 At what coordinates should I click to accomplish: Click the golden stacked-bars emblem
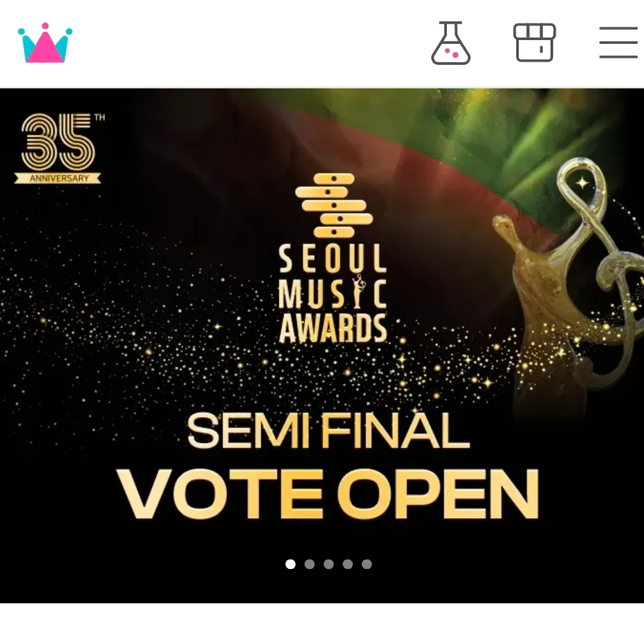click(x=334, y=205)
